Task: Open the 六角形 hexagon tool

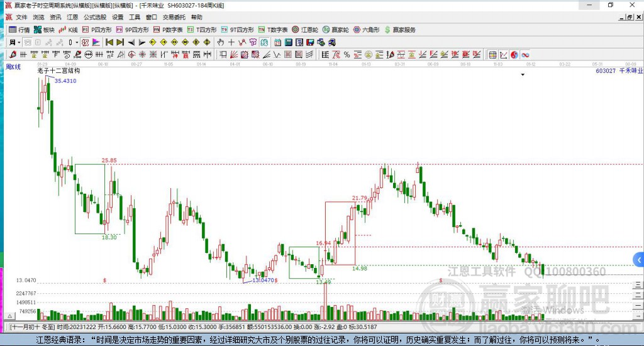Action: click(367, 30)
